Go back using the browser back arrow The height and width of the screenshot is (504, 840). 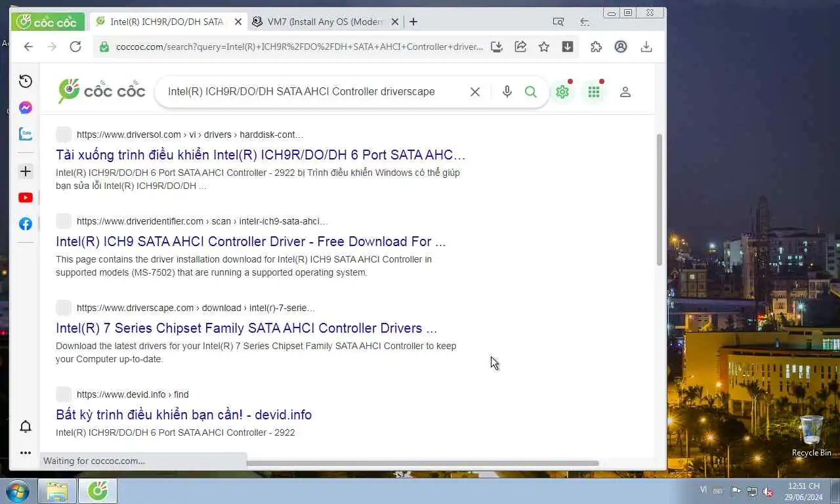(28, 47)
